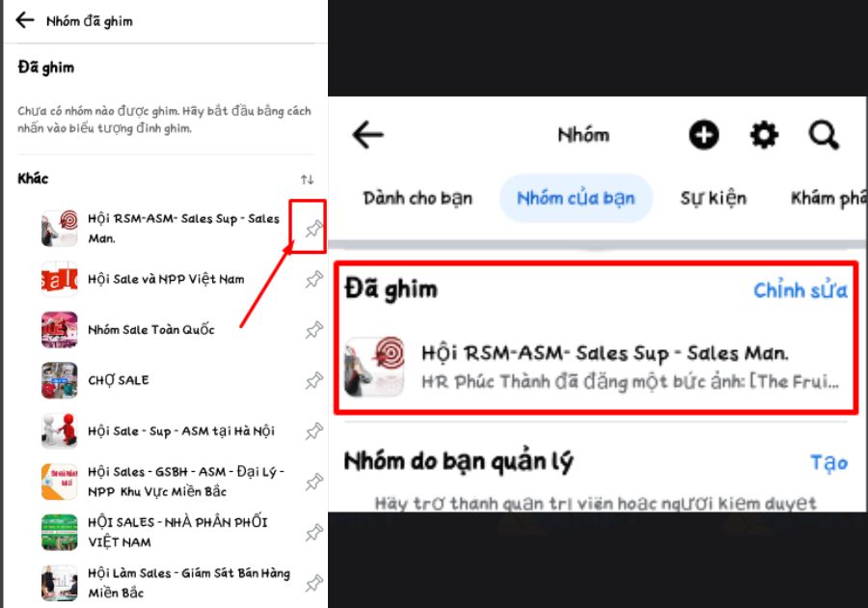Tap Tạo beside Nhóm do bạn quản lý
The image size is (868, 608).
[x=831, y=462]
